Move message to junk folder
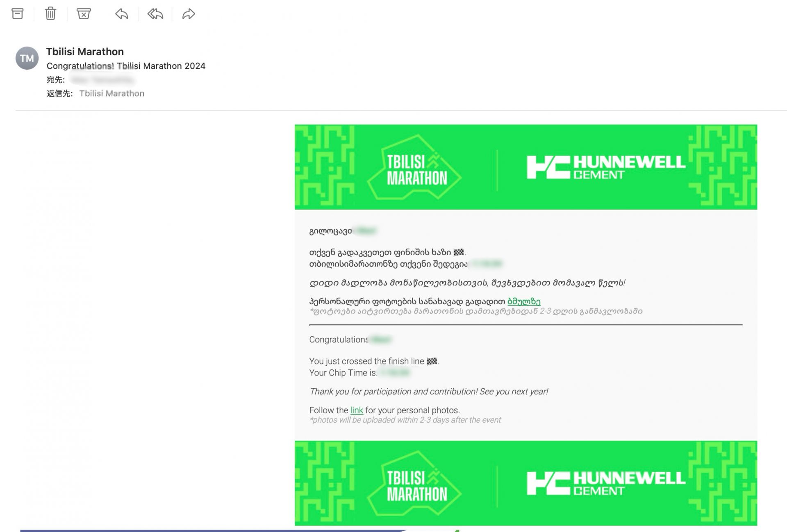 tap(84, 14)
